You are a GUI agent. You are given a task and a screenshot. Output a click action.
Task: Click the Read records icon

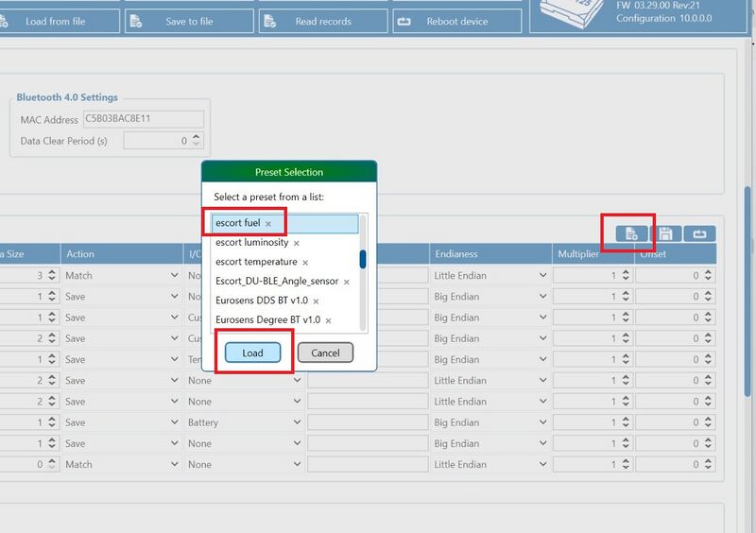point(270,21)
